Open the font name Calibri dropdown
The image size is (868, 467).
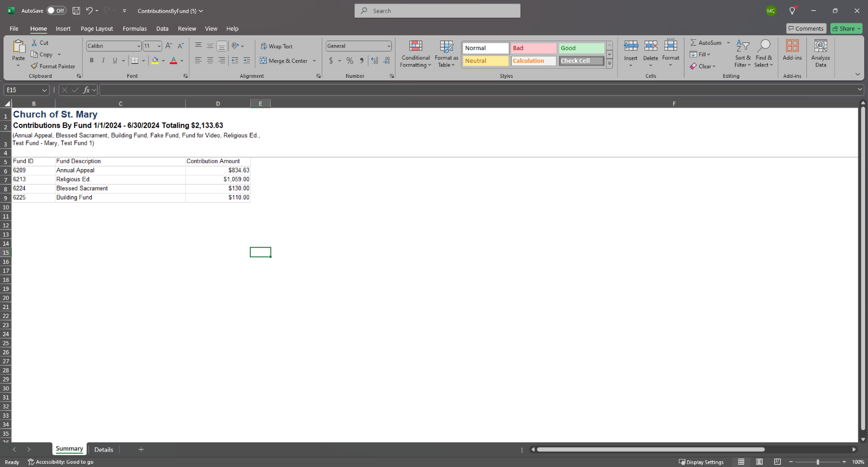coord(139,46)
